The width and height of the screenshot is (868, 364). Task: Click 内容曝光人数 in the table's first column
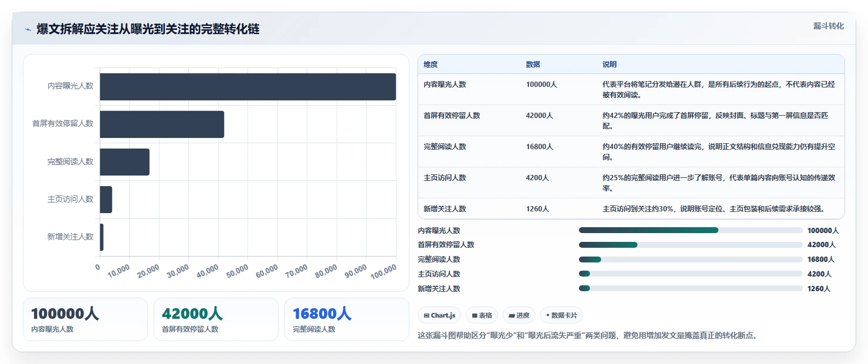click(x=445, y=84)
